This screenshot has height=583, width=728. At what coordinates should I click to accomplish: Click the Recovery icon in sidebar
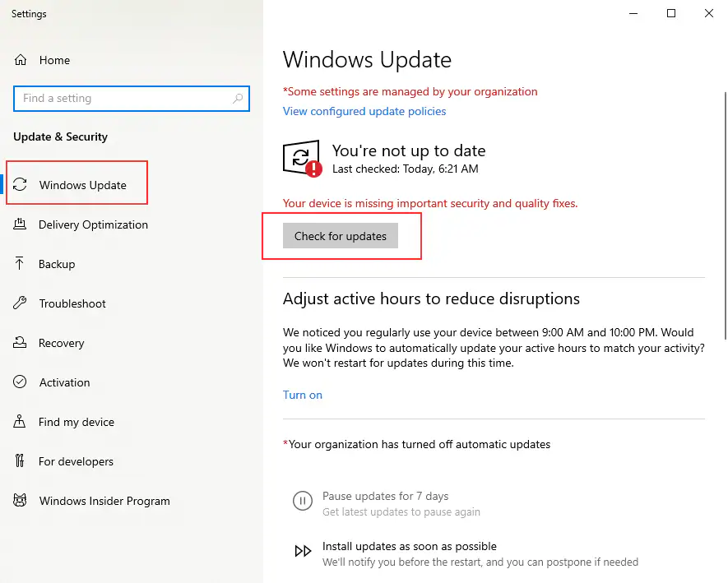pyautogui.click(x=20, y=343)
